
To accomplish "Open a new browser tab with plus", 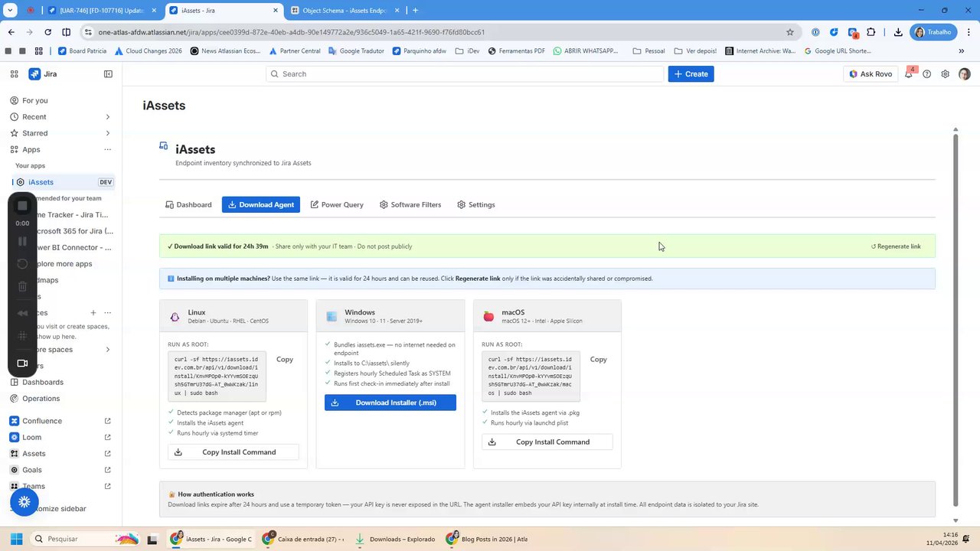I will [x=415, y=11].
